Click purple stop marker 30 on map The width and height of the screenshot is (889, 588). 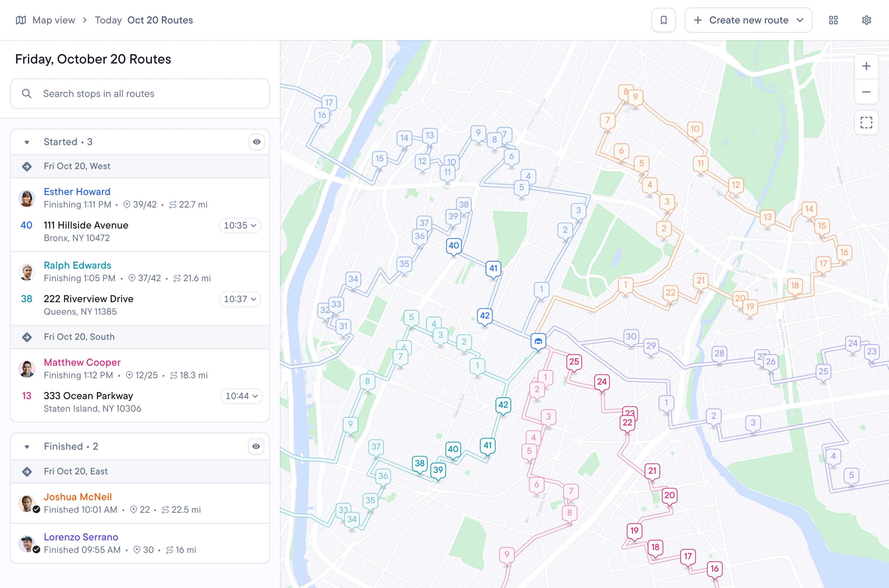[631, 337]
